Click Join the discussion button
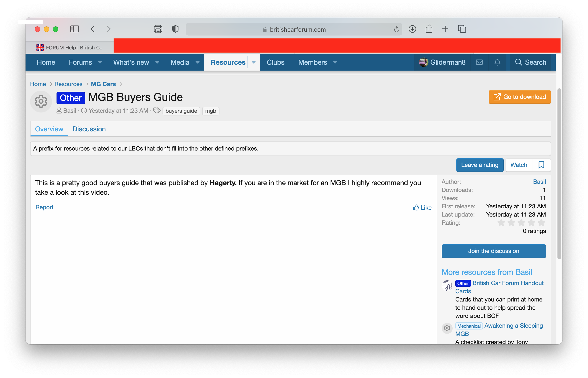The height and width of the screenshot is (378, 588). [x=494, y=251]
